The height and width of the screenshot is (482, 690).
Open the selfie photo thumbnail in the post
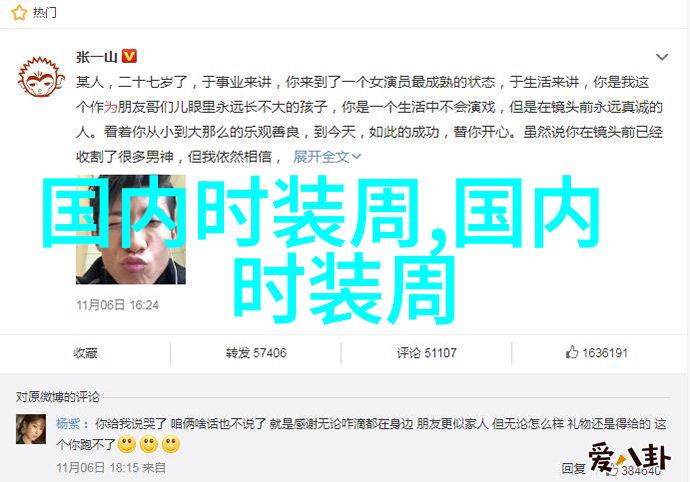pos(131,229)
